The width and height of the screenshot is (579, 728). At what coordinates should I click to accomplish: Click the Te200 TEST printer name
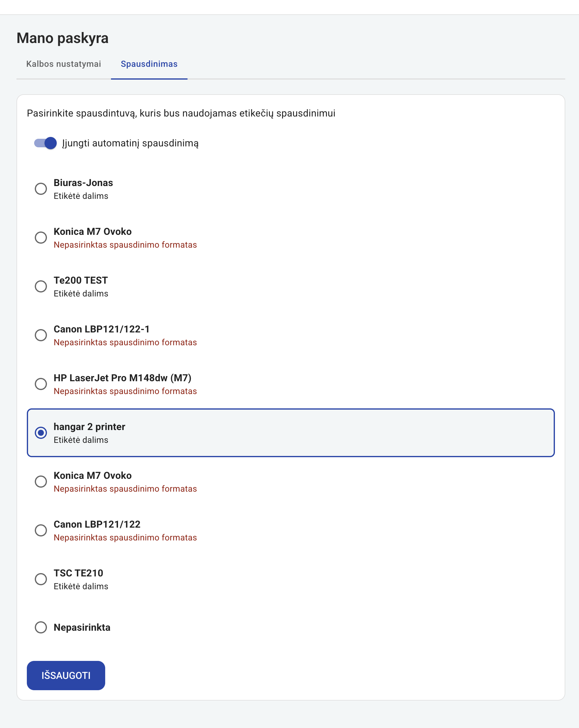coord(81,280)
